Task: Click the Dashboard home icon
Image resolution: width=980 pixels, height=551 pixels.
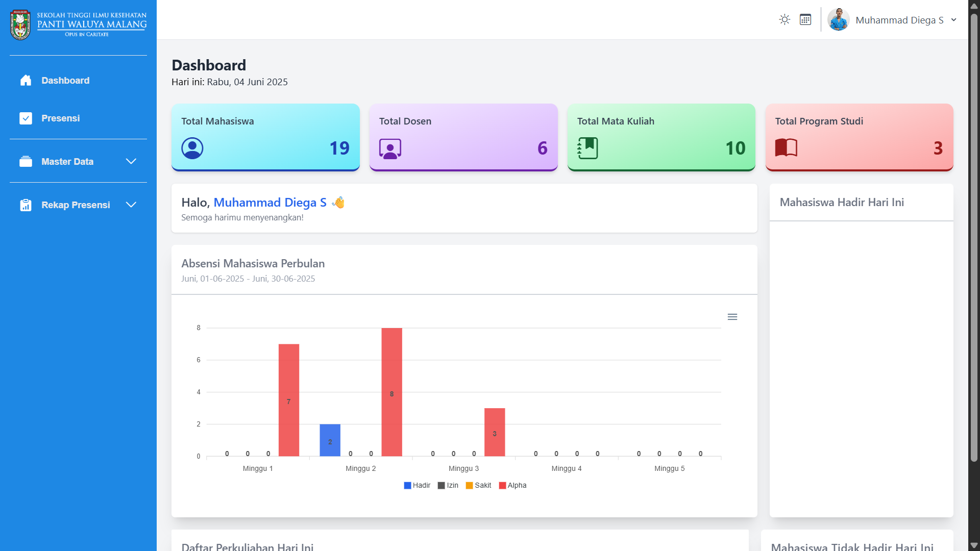Action: click(x=26, y=81)
